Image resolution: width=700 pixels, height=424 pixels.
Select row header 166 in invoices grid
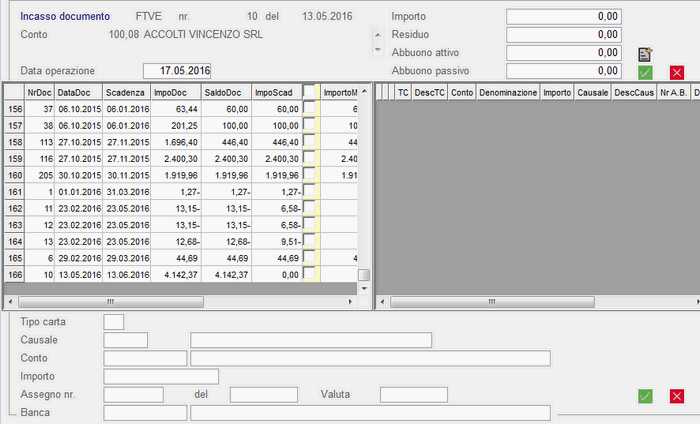pos(15,274)
